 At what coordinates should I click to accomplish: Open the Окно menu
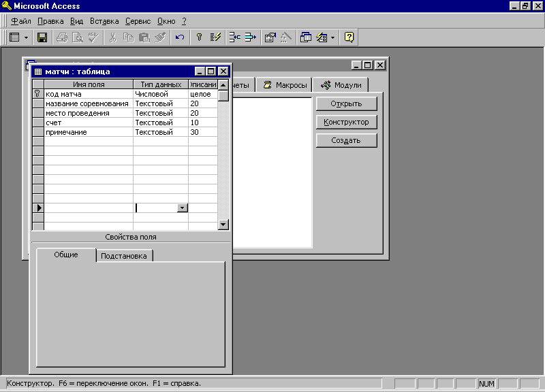[x=166, y=21]
